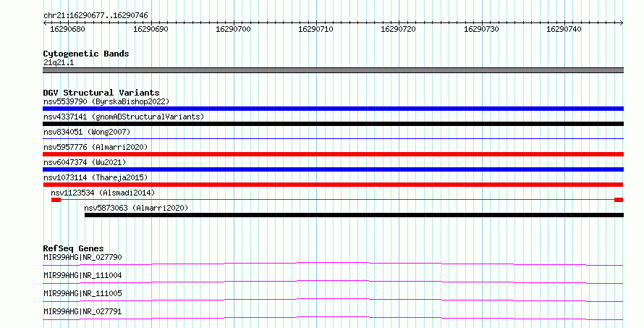Open variant nsv5539790 (ByrskaBishop2022) label
Screen dimensions: 644x328
pos(106,101)
